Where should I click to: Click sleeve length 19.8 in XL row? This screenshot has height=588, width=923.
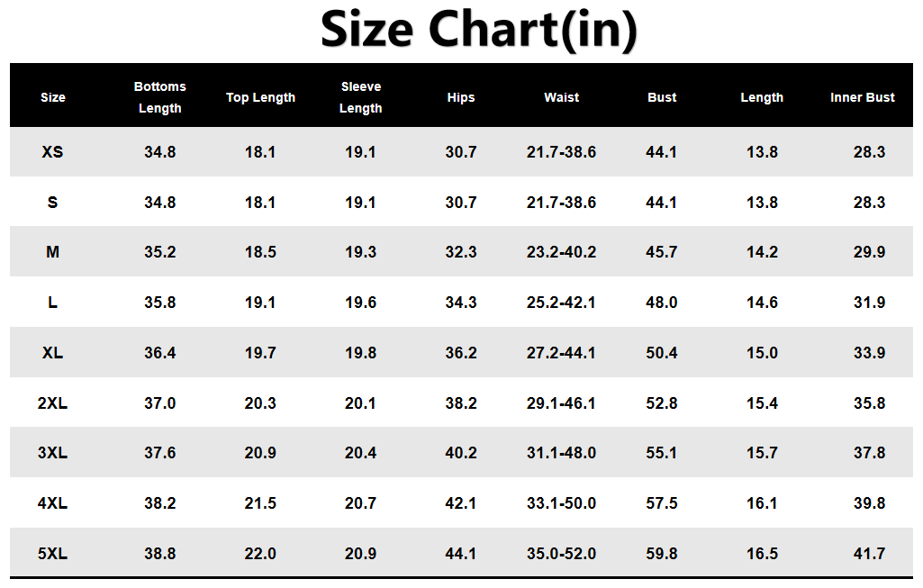tap(361, 353)
